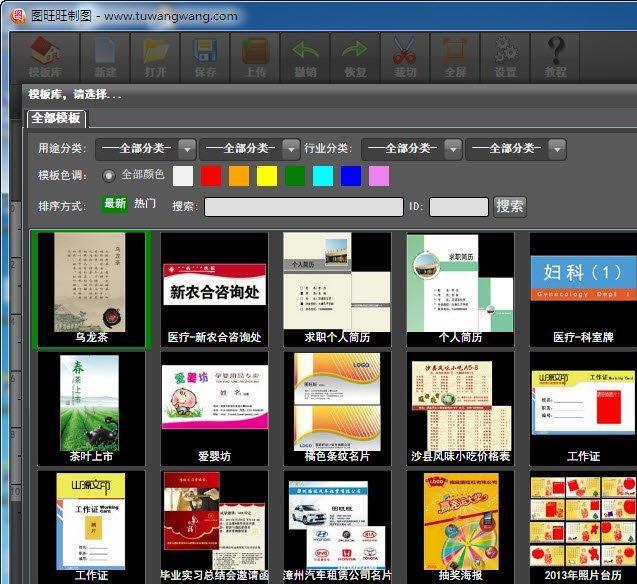Click the 搜索 button
The image size is (637, 584).
click(x=509, y=207)
